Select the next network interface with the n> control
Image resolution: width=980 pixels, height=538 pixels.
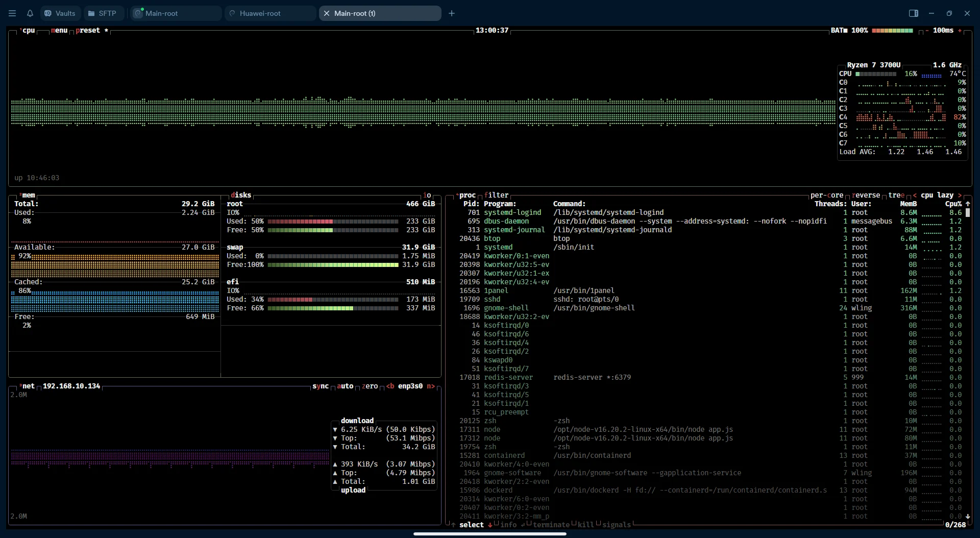pos(431,386)
